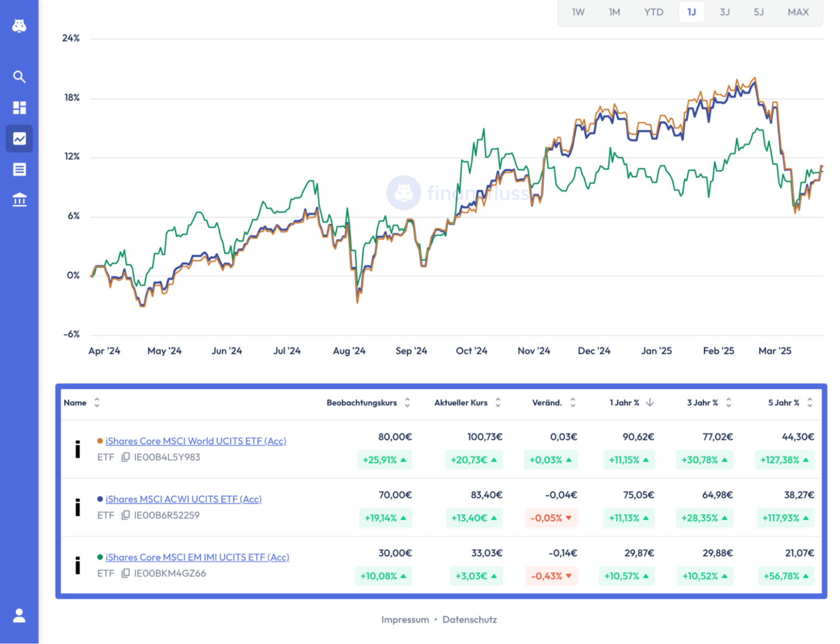Open the search icon in sidebar

[x=19, y=76]
